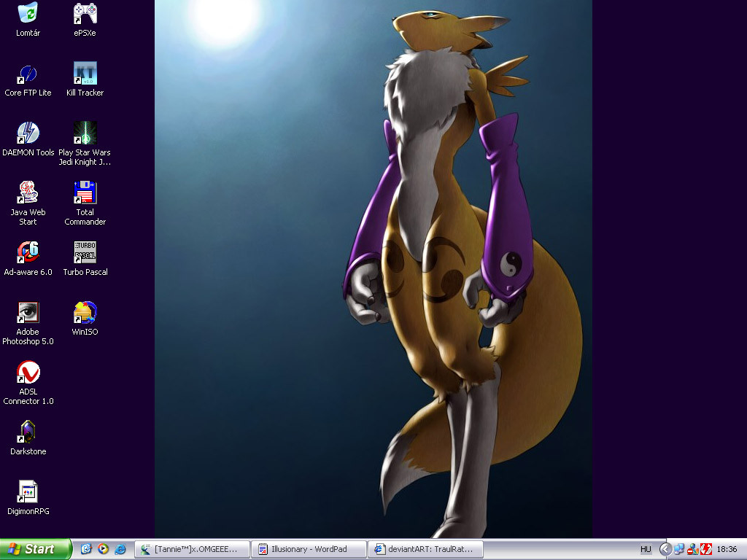This screenshot has height=560, width=747.
Task: Select the DAEMON Tools shortcut
Action: click(x=28, y=139)
